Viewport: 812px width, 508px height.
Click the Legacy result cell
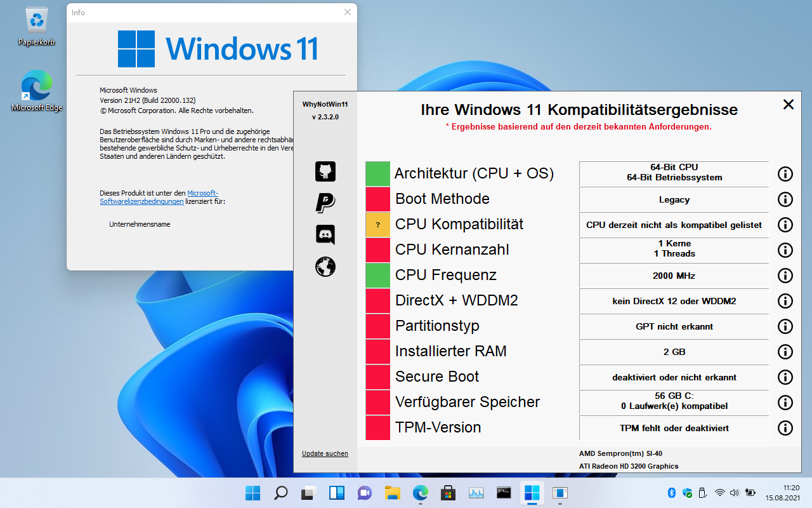(674, 199)
